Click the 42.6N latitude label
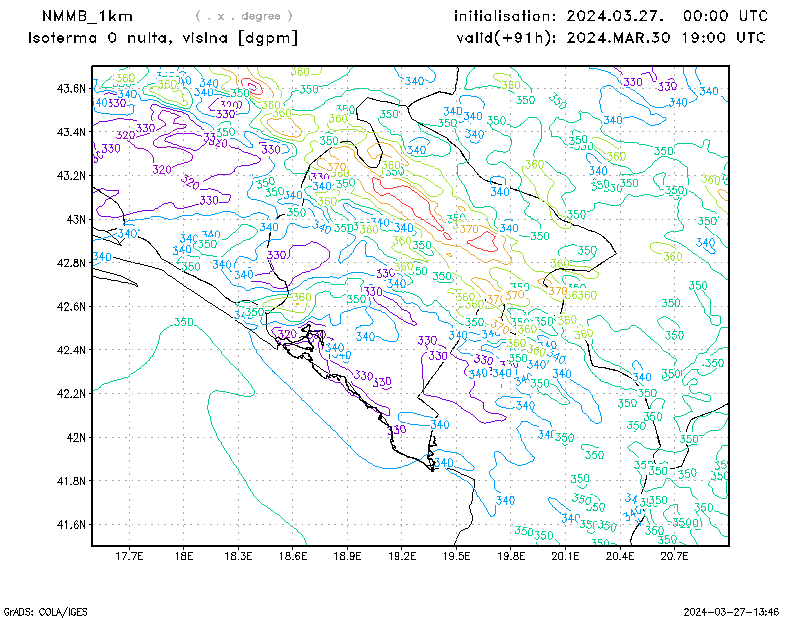The height and width of the screenshot is (618, 800). pos(71,306)
